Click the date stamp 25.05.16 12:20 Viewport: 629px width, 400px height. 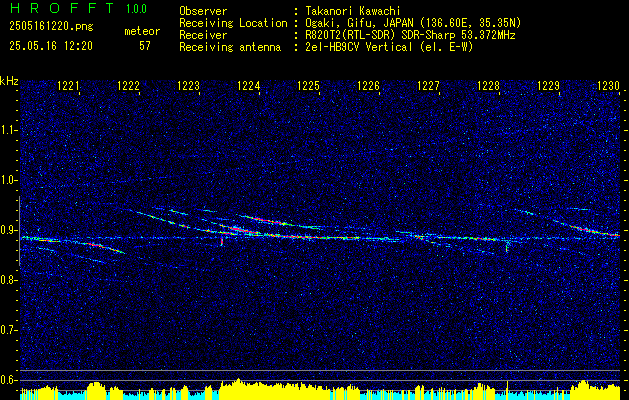pos(51,46)
